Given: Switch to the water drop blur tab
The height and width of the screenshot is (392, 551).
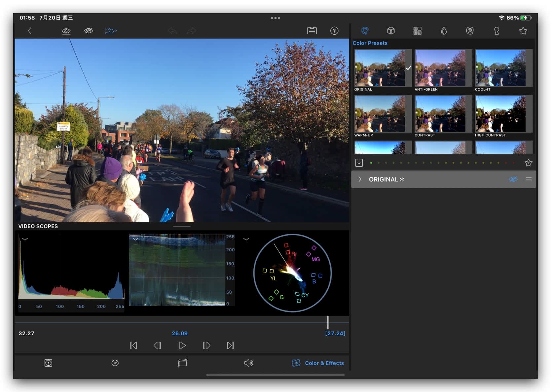Looking at the screenshot, I should 444,31.
